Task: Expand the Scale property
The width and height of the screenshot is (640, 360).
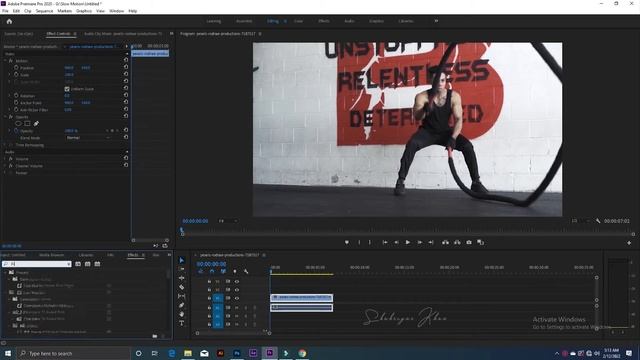Action: pos(10,74)
